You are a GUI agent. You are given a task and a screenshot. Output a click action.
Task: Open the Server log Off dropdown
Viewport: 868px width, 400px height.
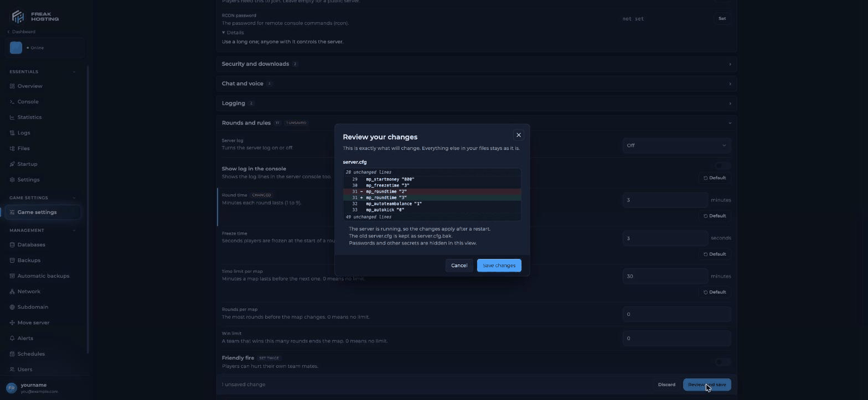(676, 146)
